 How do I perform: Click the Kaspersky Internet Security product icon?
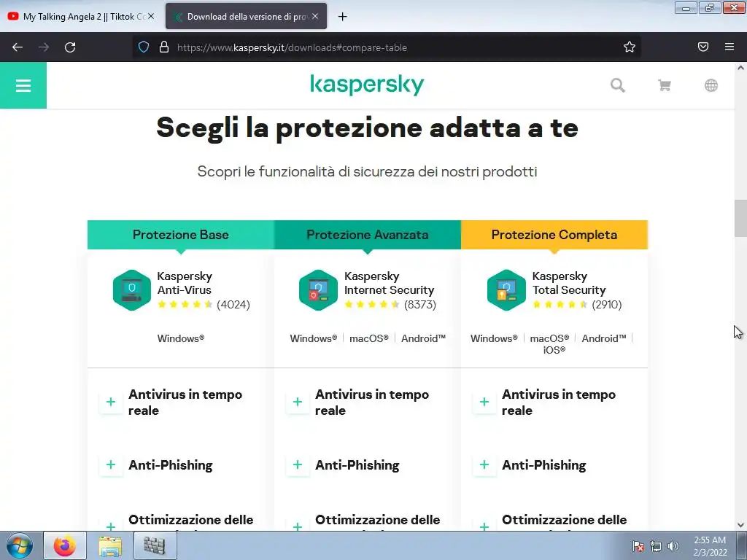[318, 290]
